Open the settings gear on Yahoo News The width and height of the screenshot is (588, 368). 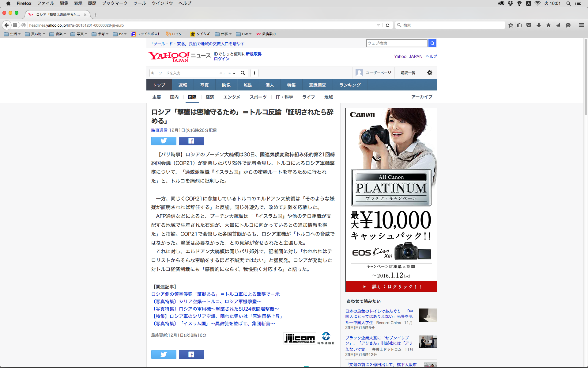coord(429,73)
